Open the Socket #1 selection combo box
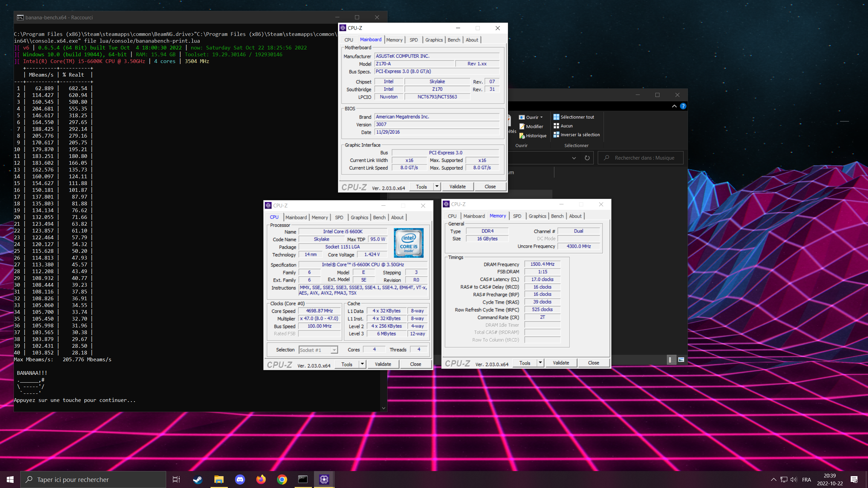The image size is (868, 488). [318, 350]
